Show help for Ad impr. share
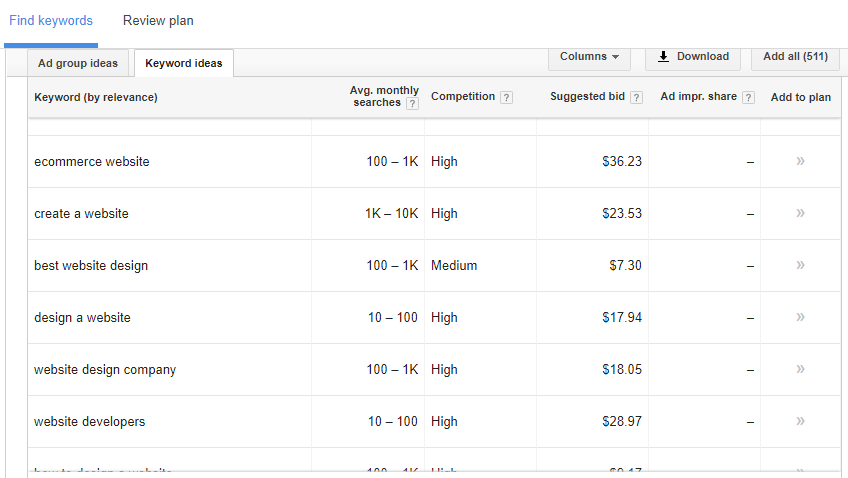The image size is (848, 478). click(748, 97)
